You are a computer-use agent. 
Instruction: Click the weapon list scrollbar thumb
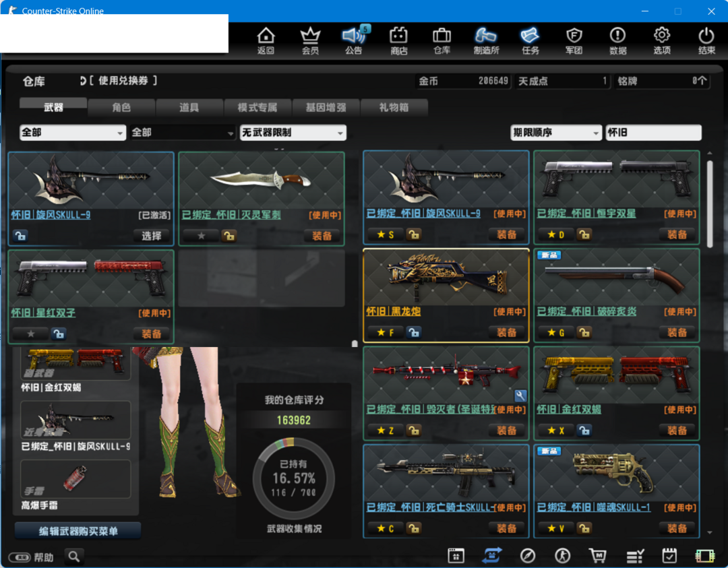tap(709, 203)
